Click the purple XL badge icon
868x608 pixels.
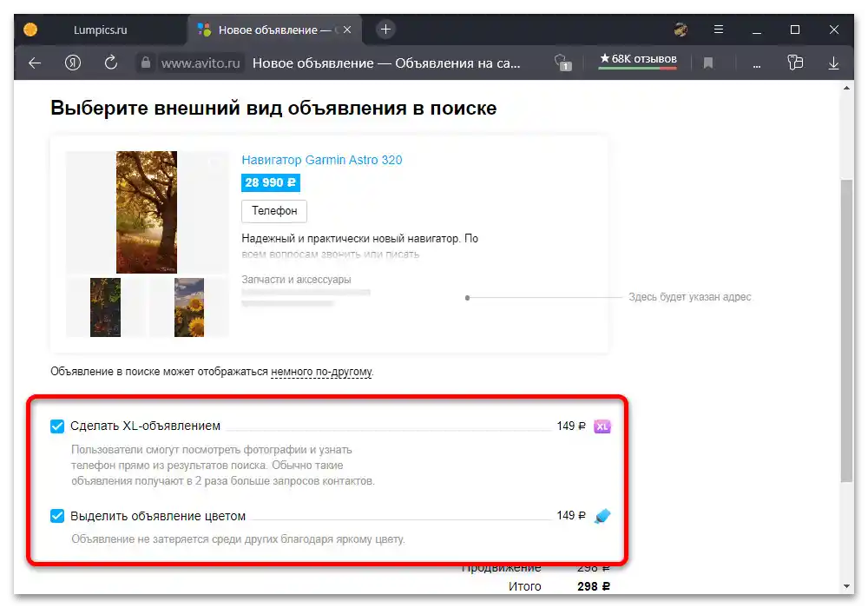(602, 426)
